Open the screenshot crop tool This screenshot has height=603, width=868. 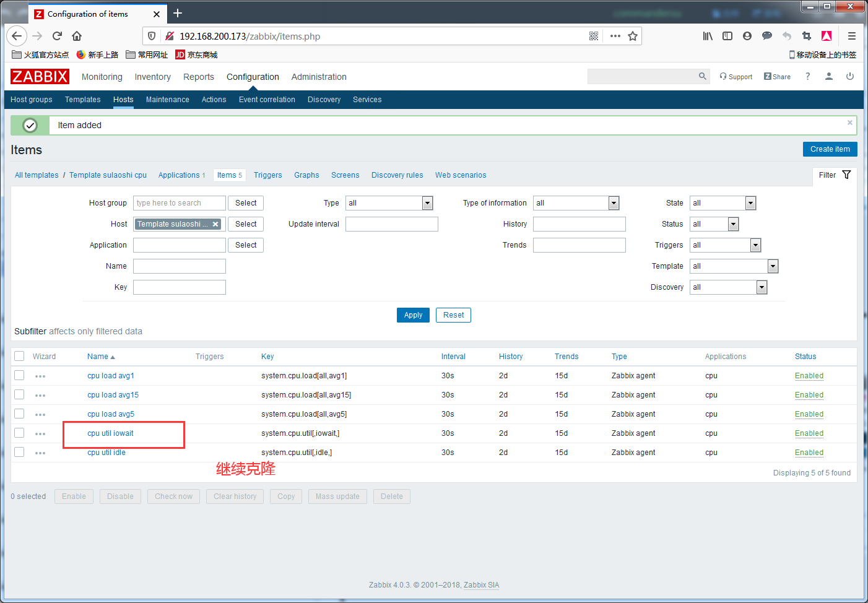[x=806, y=36]
